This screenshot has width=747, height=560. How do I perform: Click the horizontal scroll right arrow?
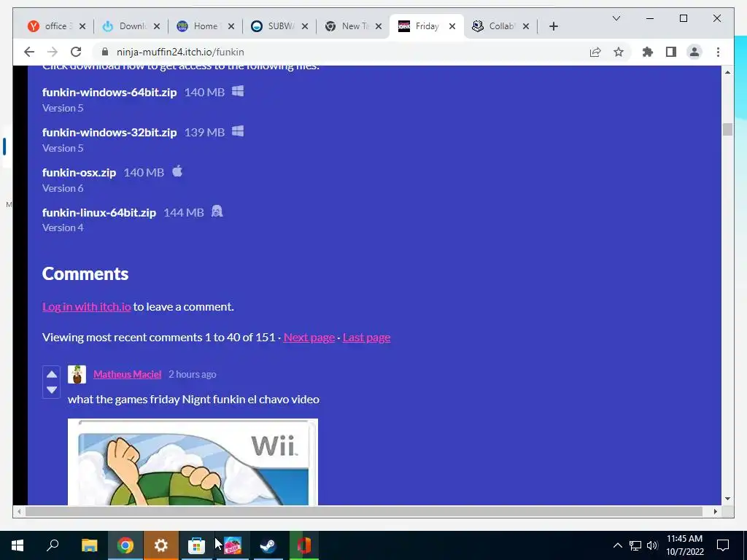pyautogui.click(x=715, y=511)
